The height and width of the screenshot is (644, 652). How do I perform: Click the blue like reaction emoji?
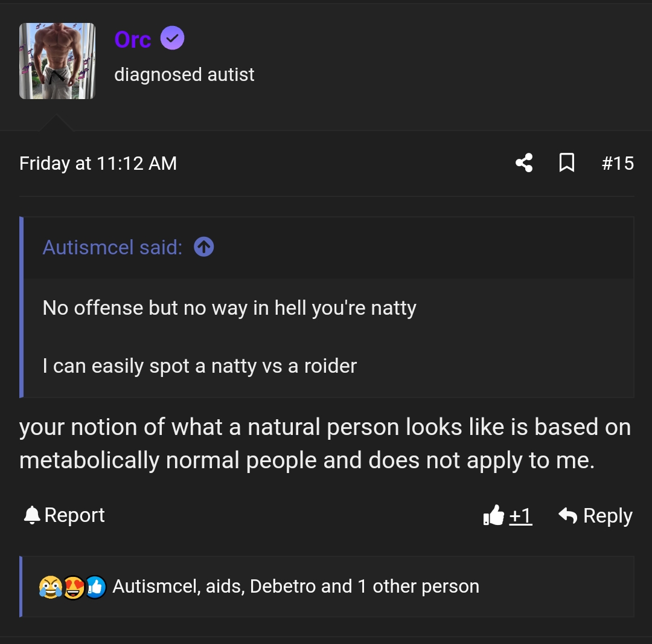click(95, 587)
